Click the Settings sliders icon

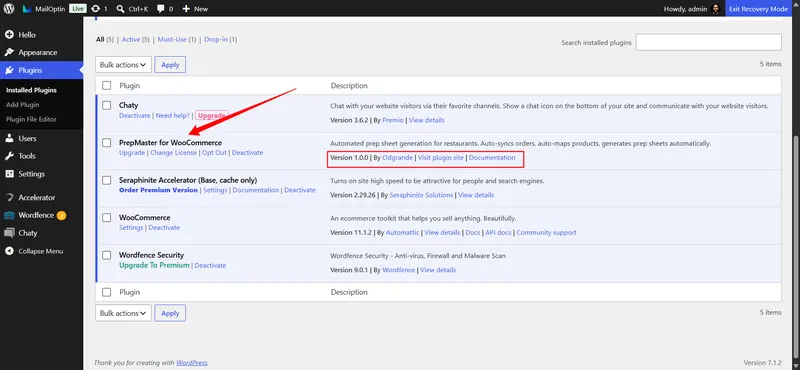point(9,174)
